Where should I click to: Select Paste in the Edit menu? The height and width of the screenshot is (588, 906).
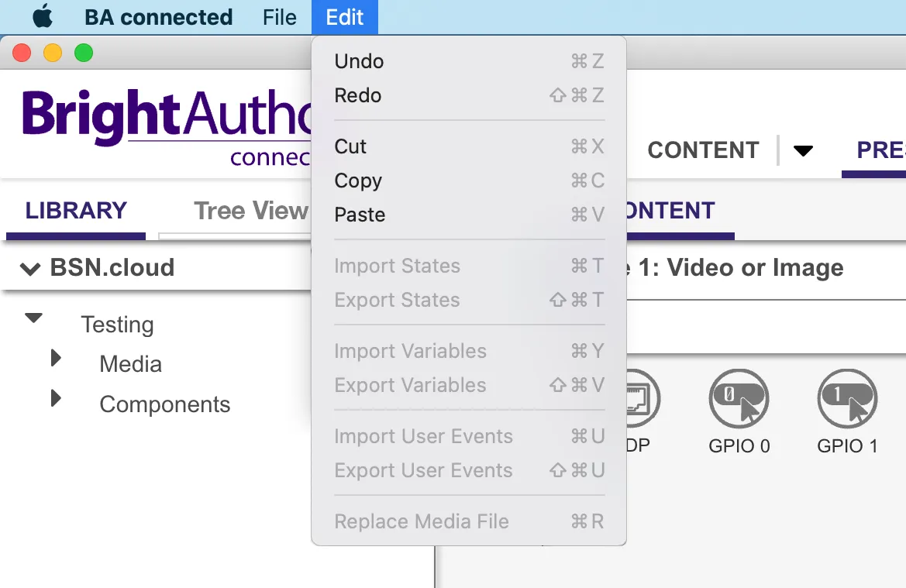coord(469,215)
